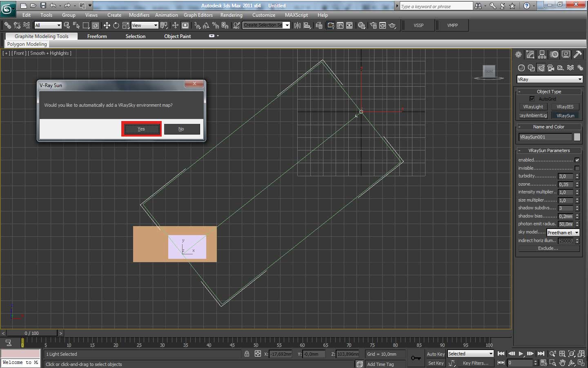
Task: Switch to the Object Paint ribbon tab
Action: point(178,36)
